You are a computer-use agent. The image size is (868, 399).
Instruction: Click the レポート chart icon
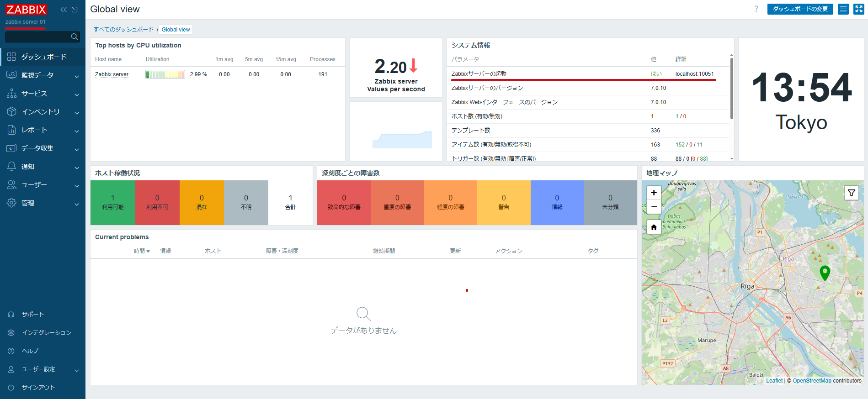tap(11, 130)
